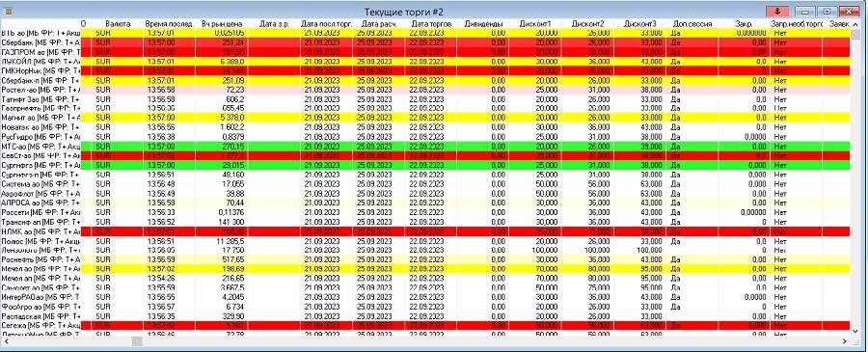
Task: Click the horizontal scrollbar right arrow
Action: (x=845, y=341)
